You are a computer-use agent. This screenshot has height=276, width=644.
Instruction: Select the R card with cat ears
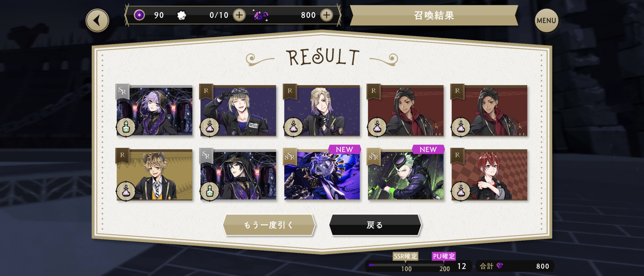click(x=154, y=174)
